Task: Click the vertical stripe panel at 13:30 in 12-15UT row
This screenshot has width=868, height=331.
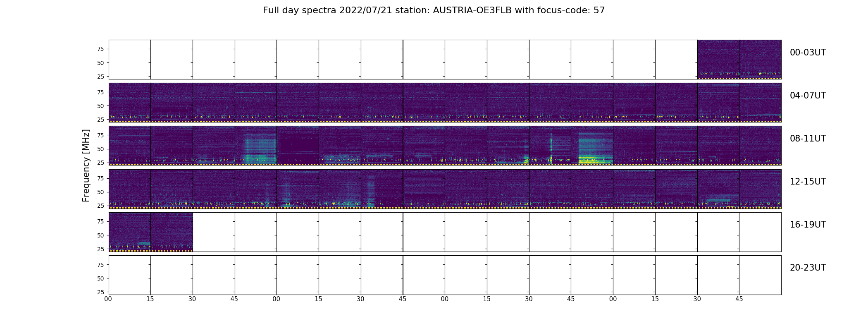Action: pos(382,189)
